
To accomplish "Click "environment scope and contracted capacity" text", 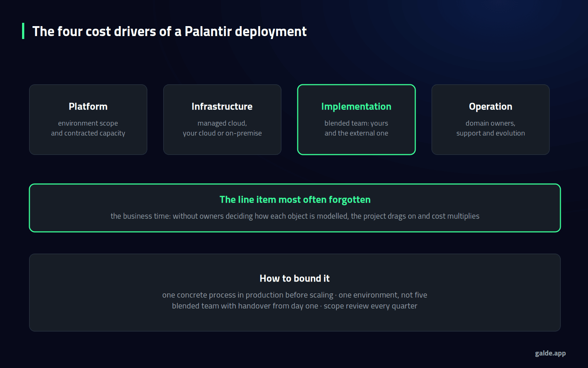I will pos(88,128).
